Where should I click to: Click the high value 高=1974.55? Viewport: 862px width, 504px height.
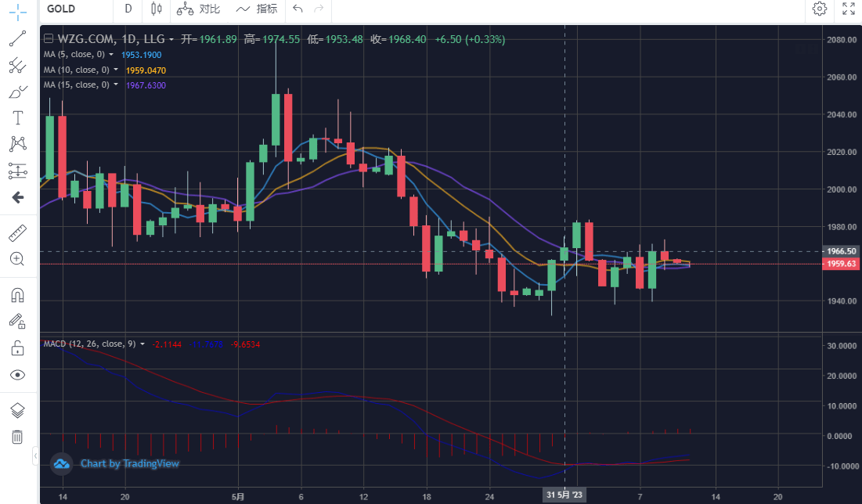(272, 39)
